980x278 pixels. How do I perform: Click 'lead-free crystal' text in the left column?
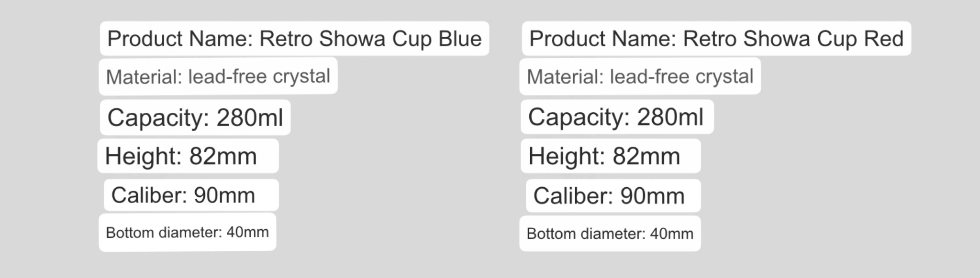pyautogui.click(x=259, y=76)
